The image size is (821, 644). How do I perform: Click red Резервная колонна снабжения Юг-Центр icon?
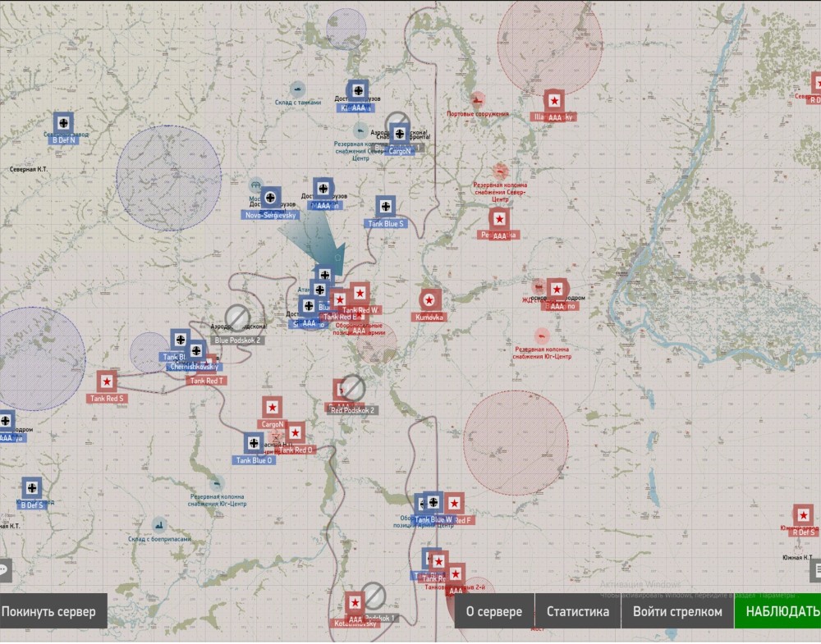(542, 336)
